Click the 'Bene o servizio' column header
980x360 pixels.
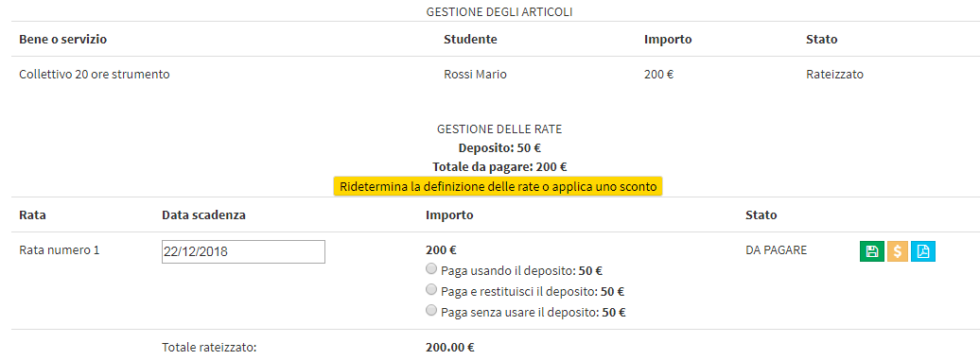point(63,40)
